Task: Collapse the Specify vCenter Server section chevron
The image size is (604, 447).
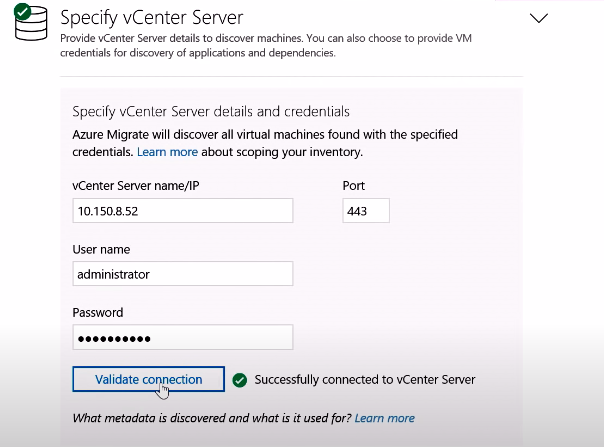Action: [539, 18]
